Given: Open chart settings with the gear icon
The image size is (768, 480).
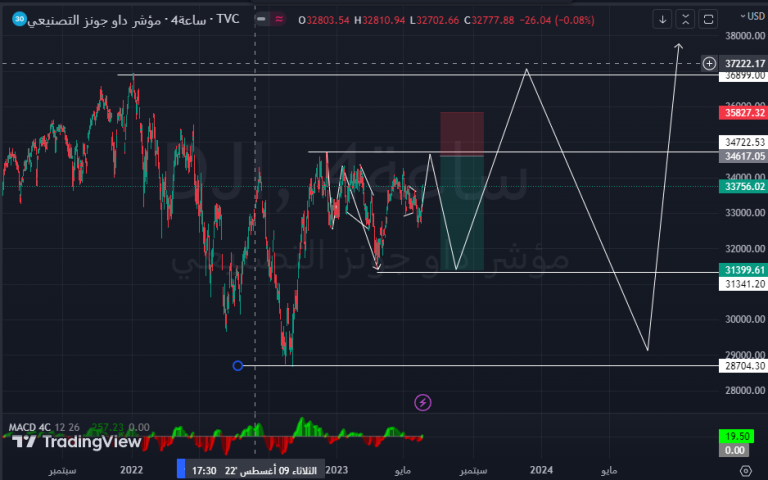Looking at the screenshot, I should click(x=745, y=471).
